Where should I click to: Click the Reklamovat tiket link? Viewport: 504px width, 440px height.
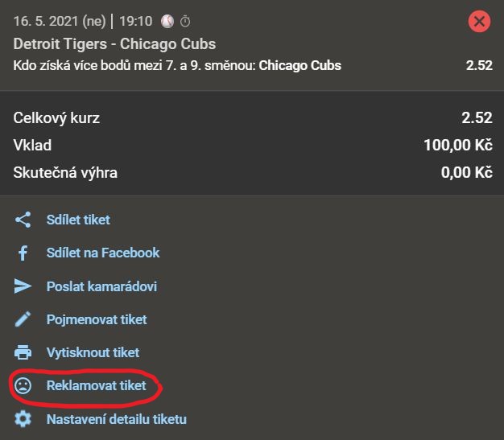click(97, 385)
